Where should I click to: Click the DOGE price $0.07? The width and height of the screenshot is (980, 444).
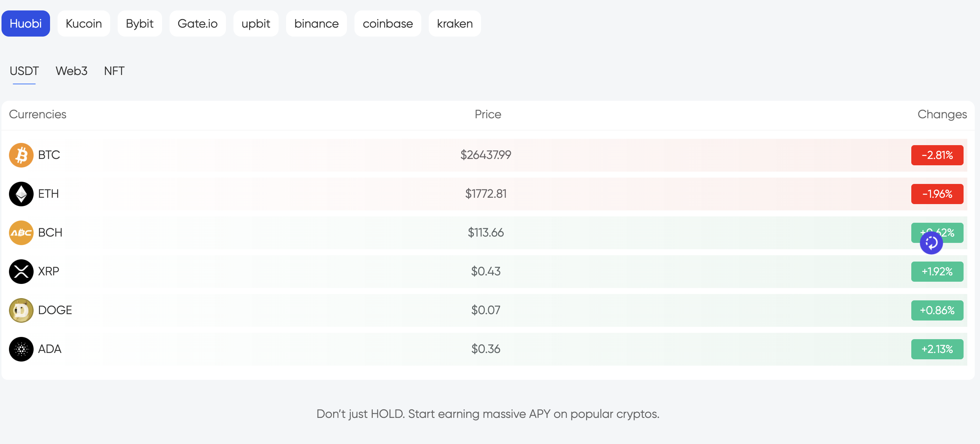[x=486, y=310]
